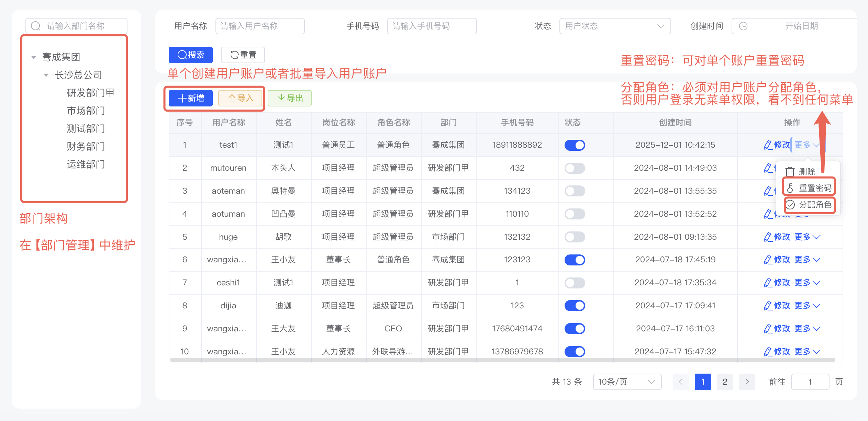Click the key icon beside 重置密码
The image size is (868, 421).
790,187
